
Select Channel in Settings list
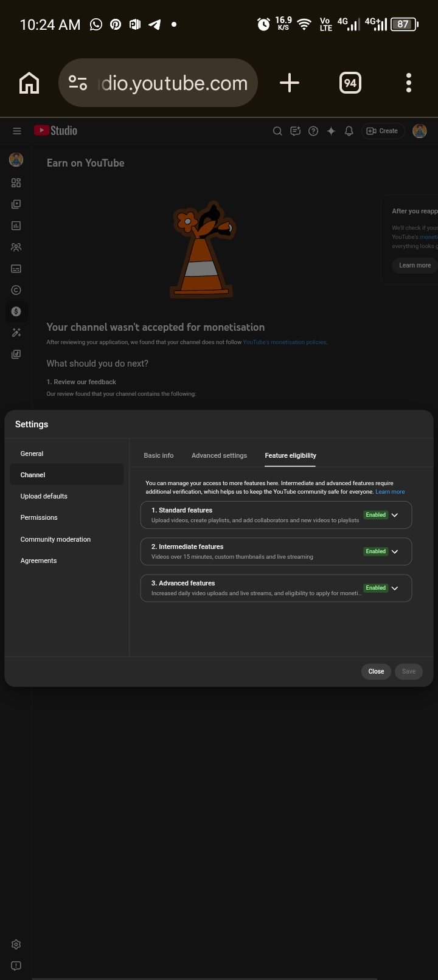(x=67, y=475)
